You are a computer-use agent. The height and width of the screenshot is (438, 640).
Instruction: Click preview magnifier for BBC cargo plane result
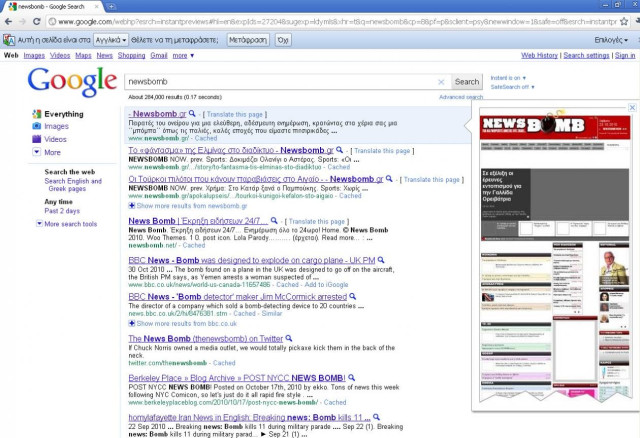(381, 260)
